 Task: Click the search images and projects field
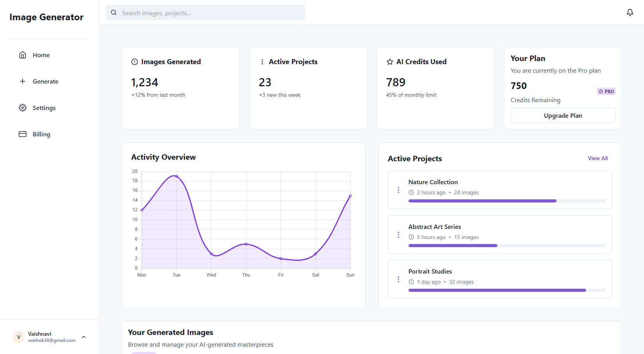[210, 13]
